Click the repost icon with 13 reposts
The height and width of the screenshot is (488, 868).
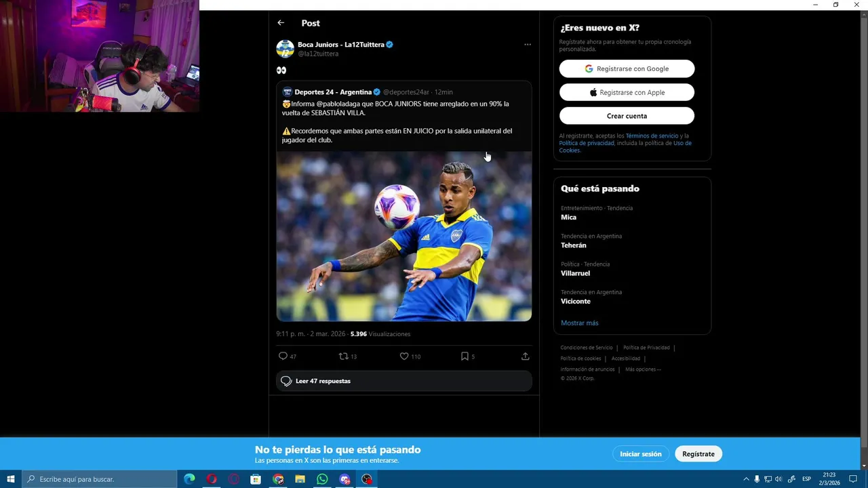click(343, 357)
